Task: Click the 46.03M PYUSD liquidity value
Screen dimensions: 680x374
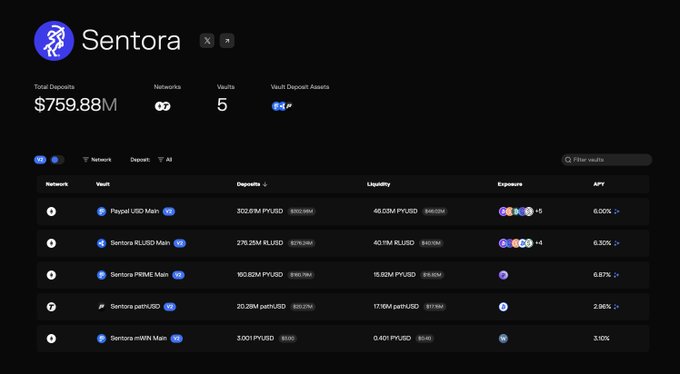Action: [x=396, y=211]
